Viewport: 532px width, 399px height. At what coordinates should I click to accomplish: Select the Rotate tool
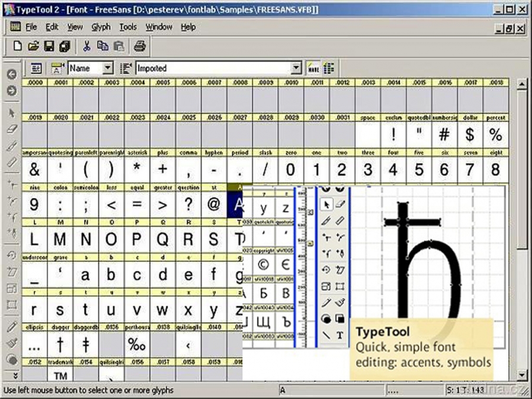point(12,255)
